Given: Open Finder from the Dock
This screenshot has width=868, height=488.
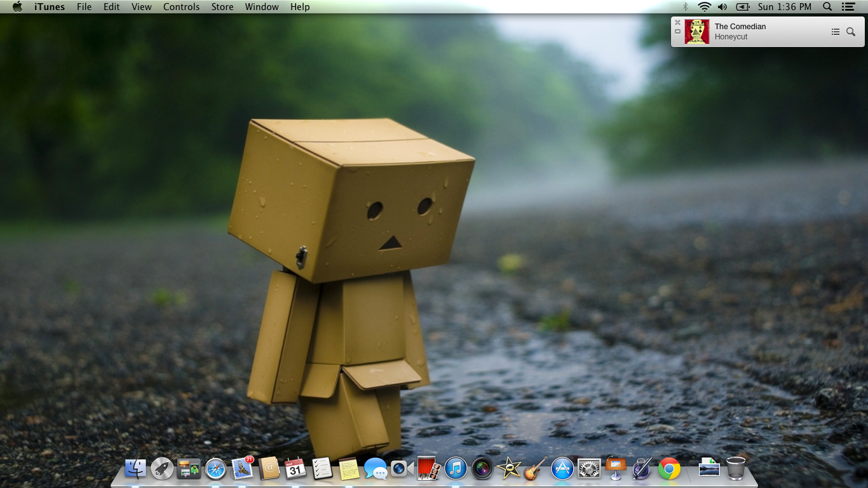Looking at the screenshot, I should click(x=135, y=469).
